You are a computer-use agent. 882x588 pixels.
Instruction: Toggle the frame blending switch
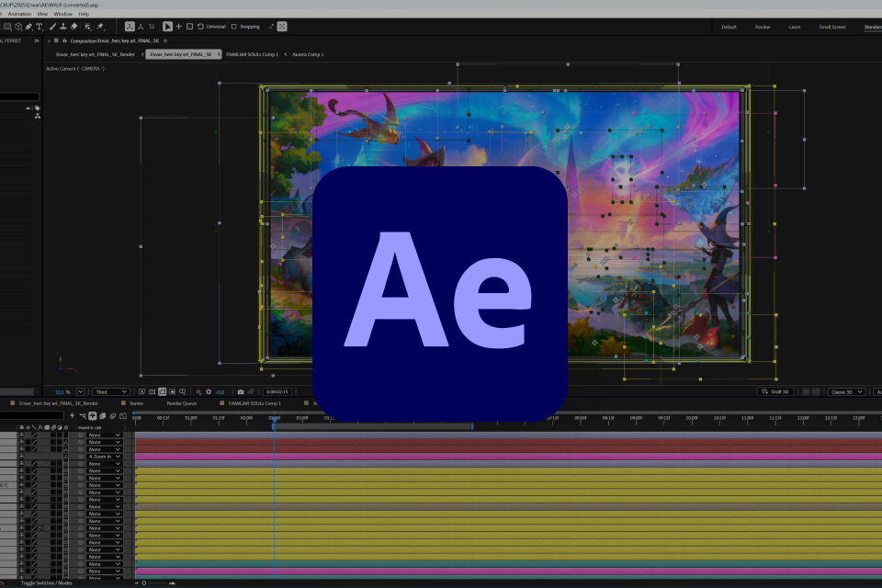click(x=102, y=416)
